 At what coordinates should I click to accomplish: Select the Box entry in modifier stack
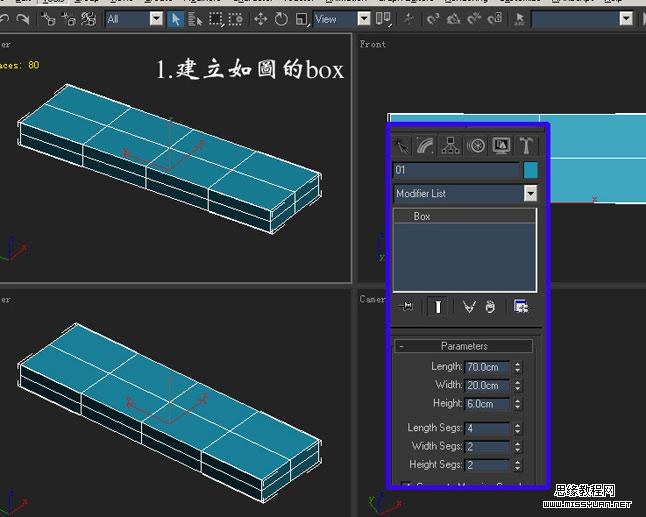465,216
